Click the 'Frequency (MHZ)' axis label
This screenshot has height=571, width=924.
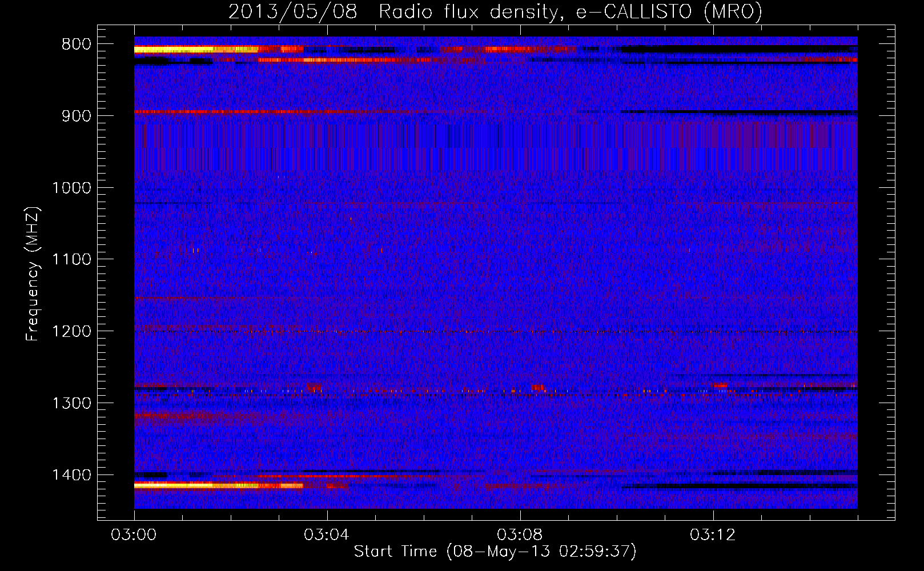click(33, 274)
